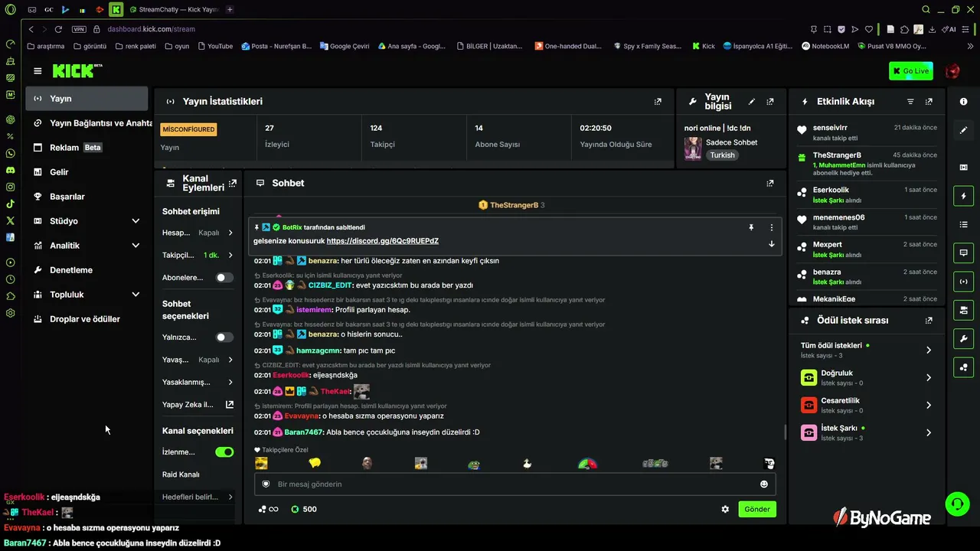
Task: Toggle the Abonelere chat access switch
Action: (224, 278)
